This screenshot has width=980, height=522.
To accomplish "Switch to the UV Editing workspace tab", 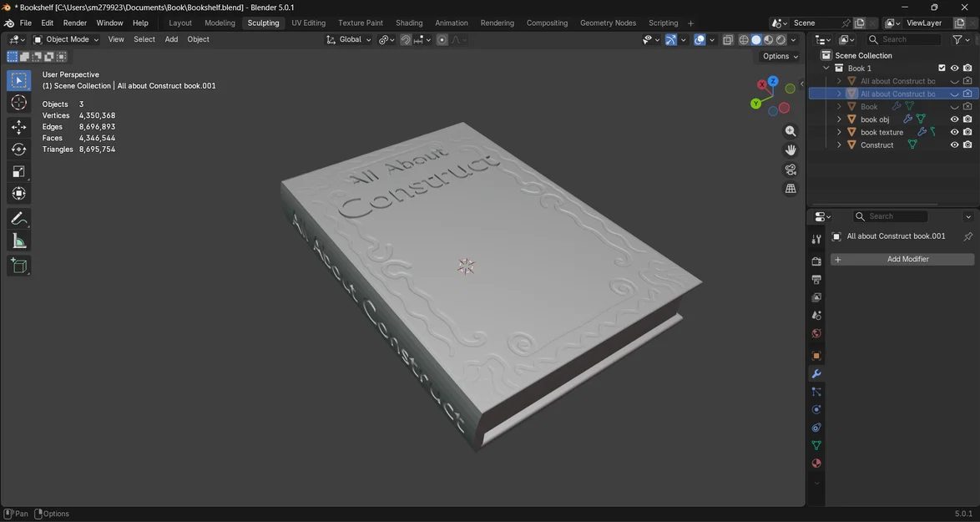I will point(307,23).
